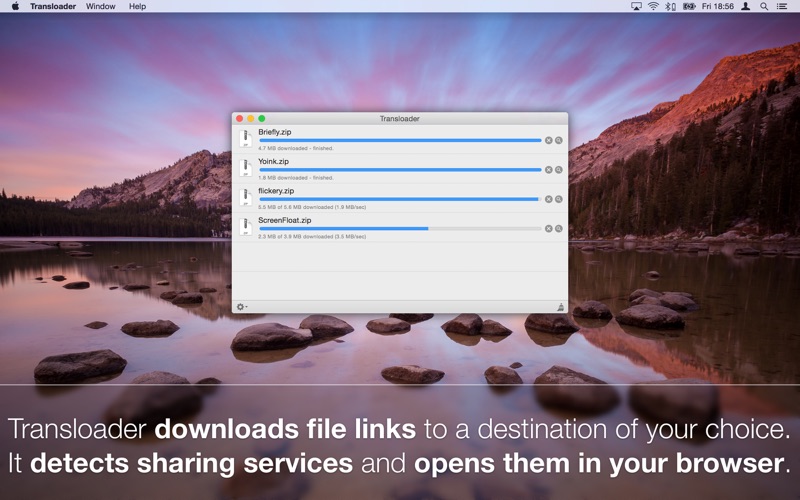This screenshot has width=800, height=500.
Task: Open Notification Center in the menu bar
Action: pyautogui.click(x=782, y=6)
